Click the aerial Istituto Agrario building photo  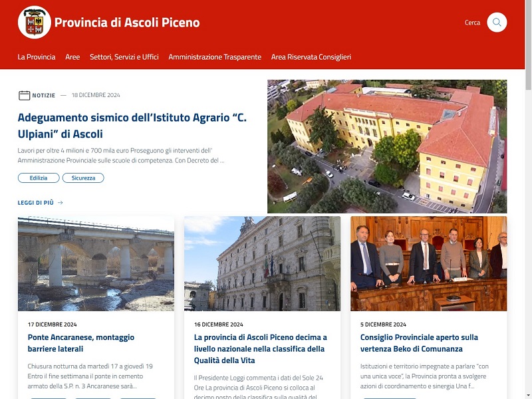coord(387,146)
